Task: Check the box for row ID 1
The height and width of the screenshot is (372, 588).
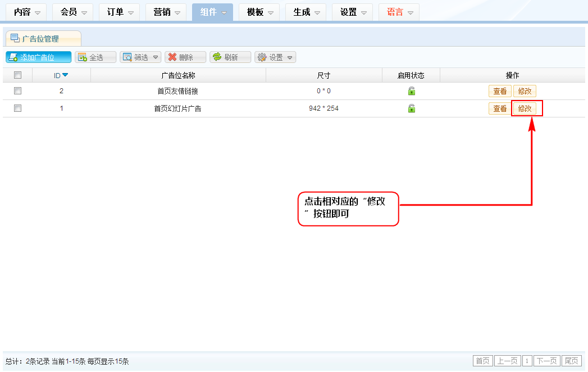Action: pos(17,108)
